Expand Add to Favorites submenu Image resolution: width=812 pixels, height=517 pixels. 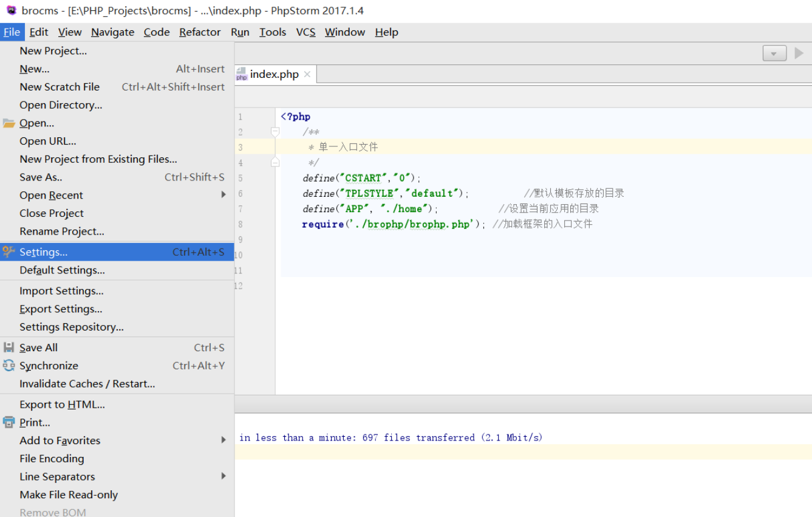(x=117, y=440)
